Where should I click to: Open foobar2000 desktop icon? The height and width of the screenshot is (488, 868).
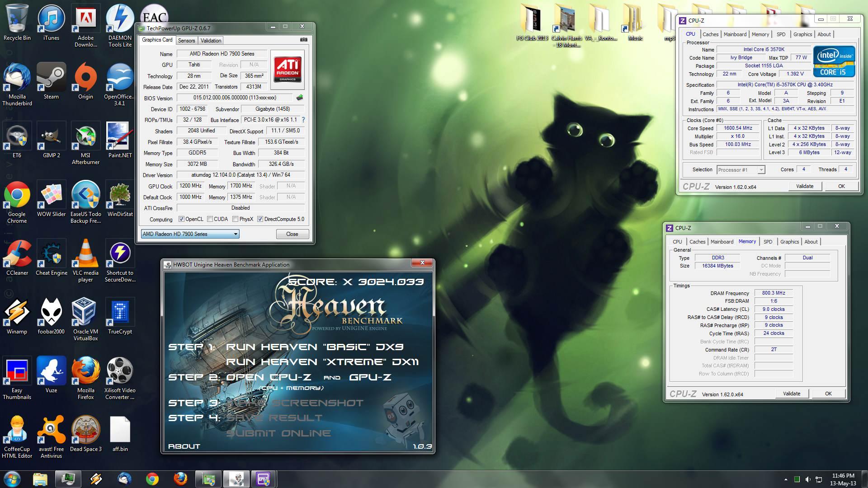(51, 316)
